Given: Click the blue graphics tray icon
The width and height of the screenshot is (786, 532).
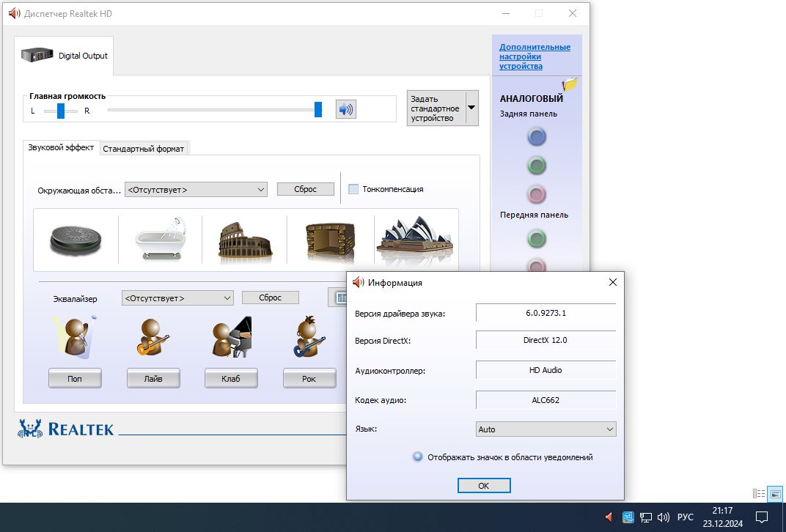Looking at the screenshot, I should tap(628, 517).
